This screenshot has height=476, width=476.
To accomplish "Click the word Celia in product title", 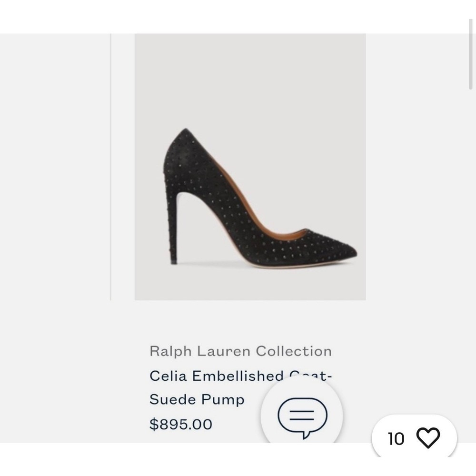I will [168, 376].
